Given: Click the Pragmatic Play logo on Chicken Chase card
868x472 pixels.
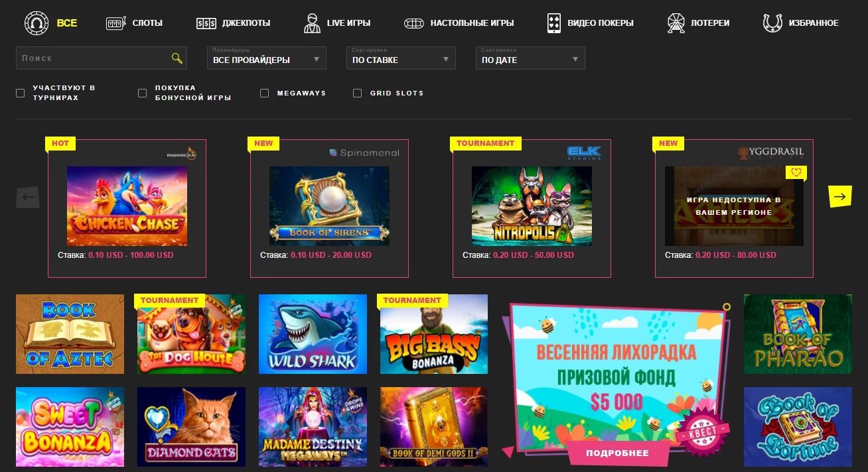Looking at the screenshot, I should (182, 152).
